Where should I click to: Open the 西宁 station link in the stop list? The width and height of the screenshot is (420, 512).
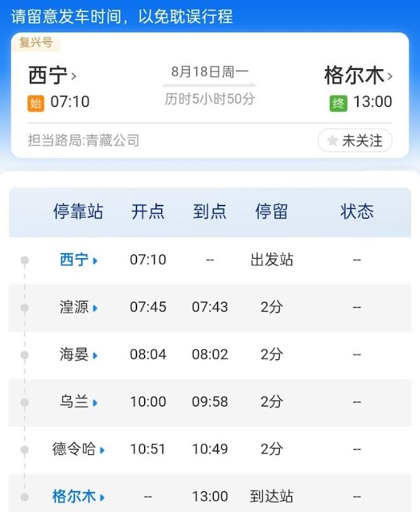(x=74, y=260)
